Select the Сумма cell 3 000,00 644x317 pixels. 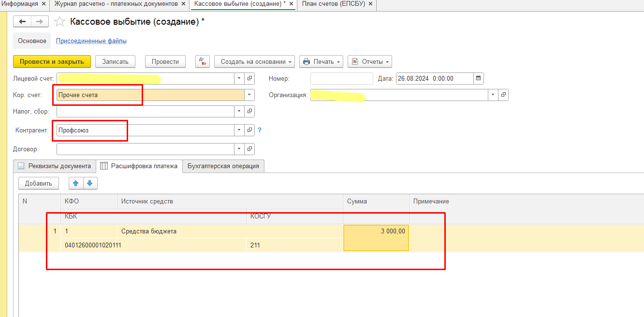coord(376,238)
